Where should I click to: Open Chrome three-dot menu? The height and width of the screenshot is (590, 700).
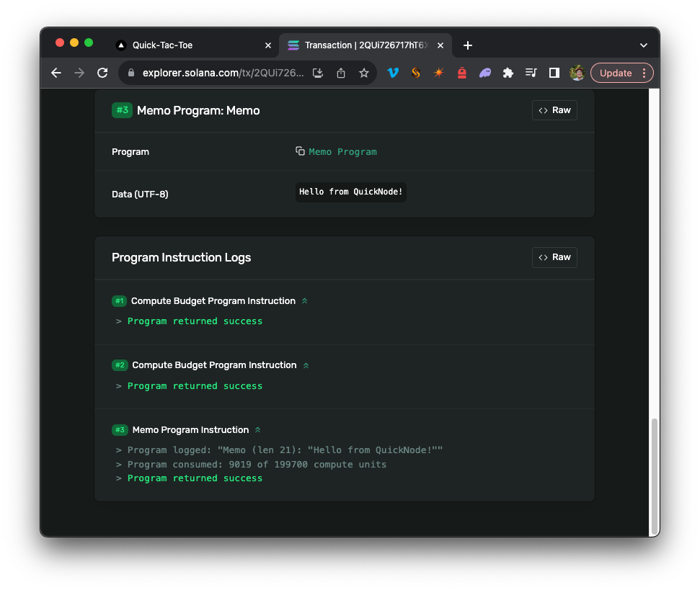click(x=644, y=73)
